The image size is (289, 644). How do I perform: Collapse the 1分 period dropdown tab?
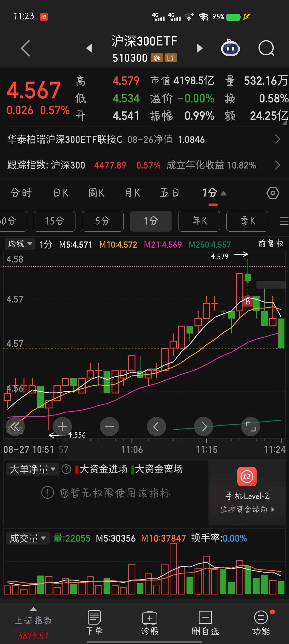(214, 193)
